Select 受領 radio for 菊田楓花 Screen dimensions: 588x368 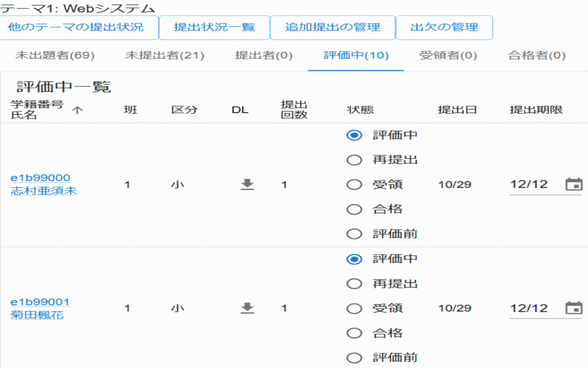coord(354,308)
